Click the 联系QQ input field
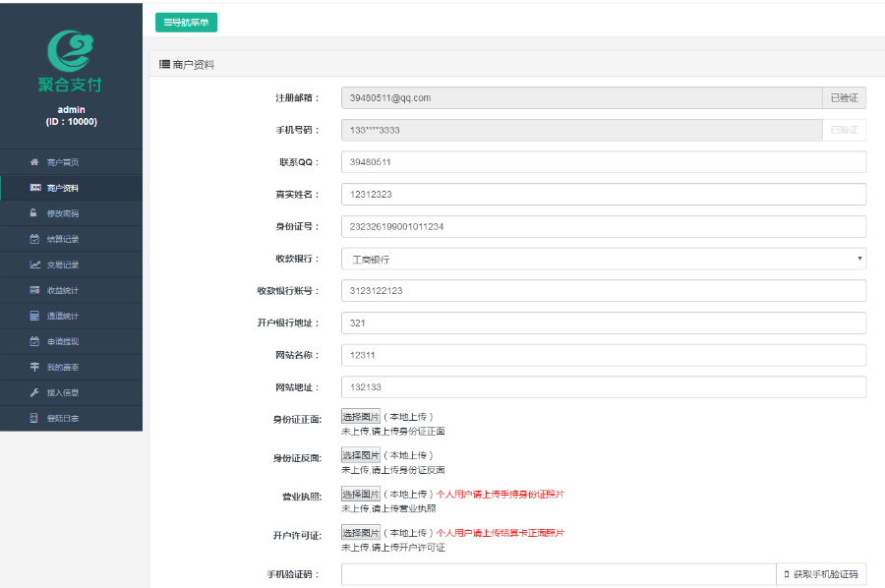The width and height of the screenshot is (885, 588). 604,162
